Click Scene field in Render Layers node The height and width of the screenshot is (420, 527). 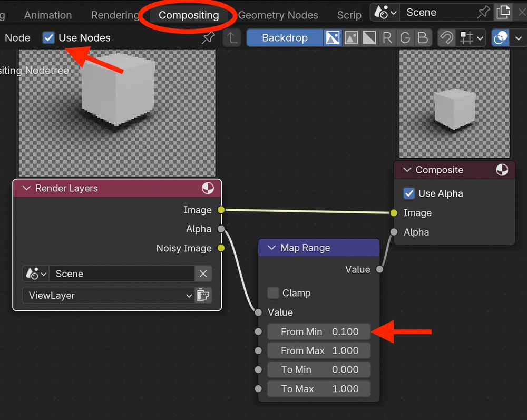pyautogui.click(x=122, y=274)
